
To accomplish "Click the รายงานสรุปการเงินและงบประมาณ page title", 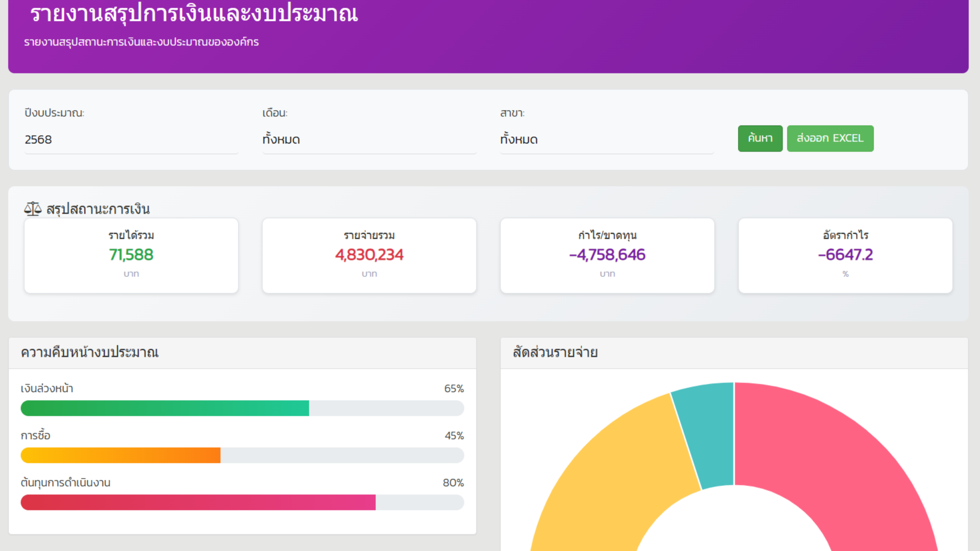I will (194, 14).
